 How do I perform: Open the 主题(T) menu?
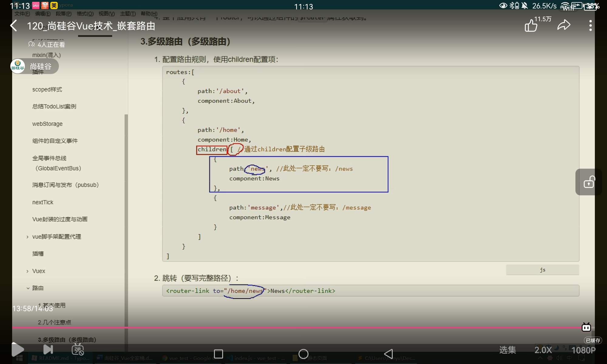click(x=128, y=14)
